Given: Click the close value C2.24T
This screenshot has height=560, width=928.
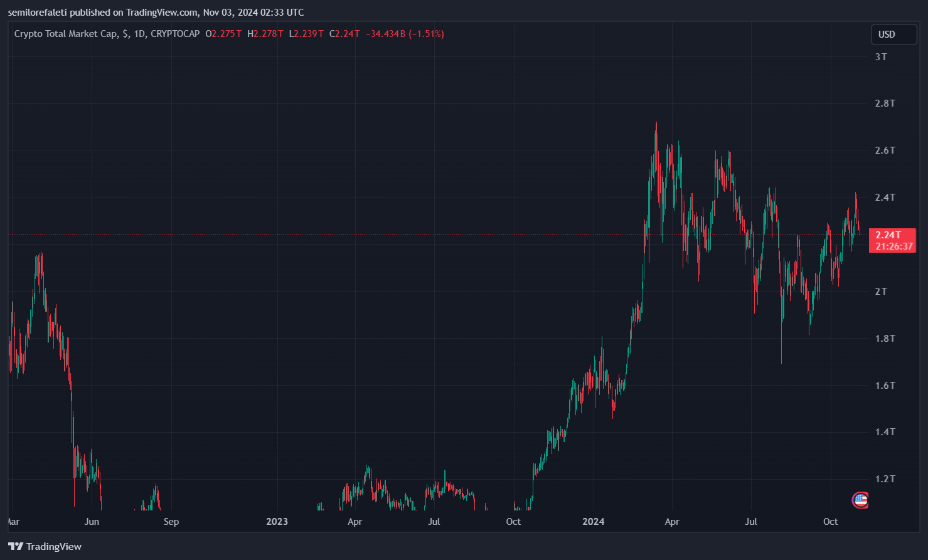Looking at the screenshot, I should [344, 34].
